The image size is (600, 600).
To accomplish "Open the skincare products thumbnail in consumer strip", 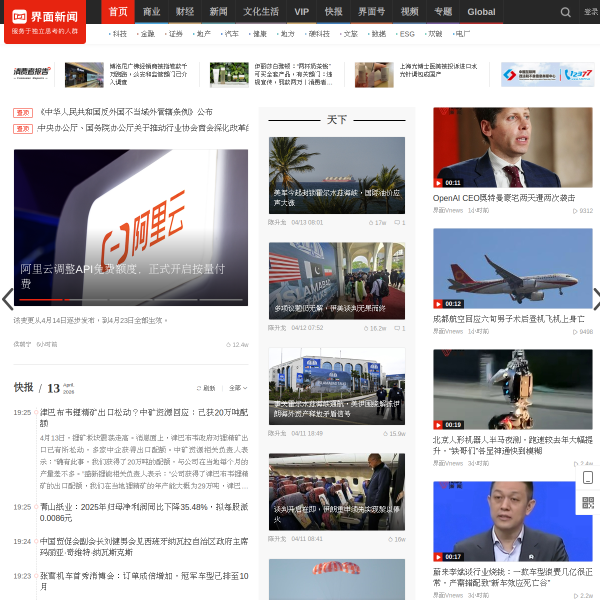I will (229, 75).
